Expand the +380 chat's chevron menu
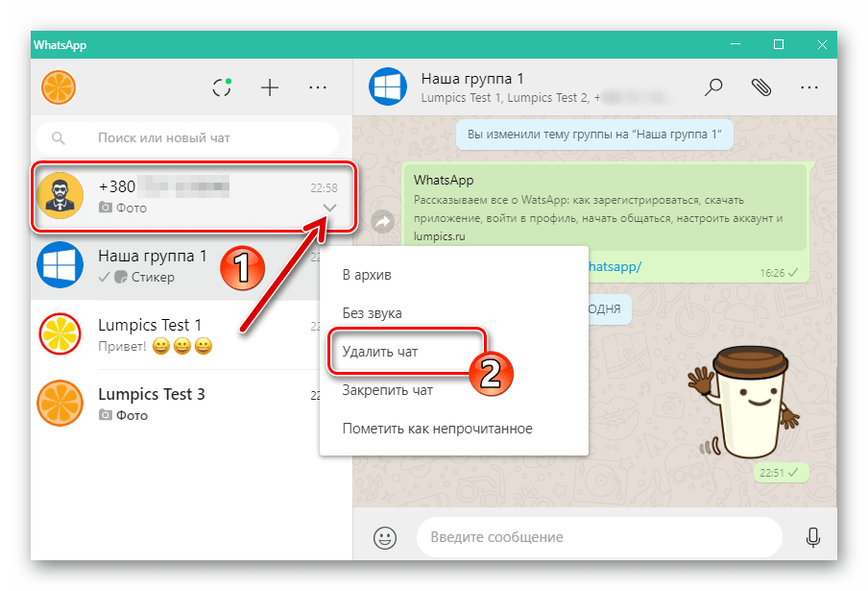 click(x=329, y=209)
